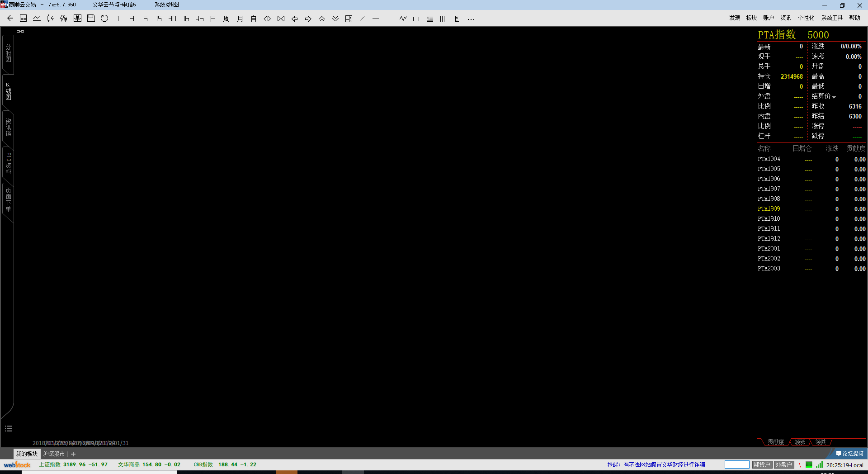This screenshot has width=868, height=474.
Task: Select the custom (自) period button
Action: pos(254,19)
